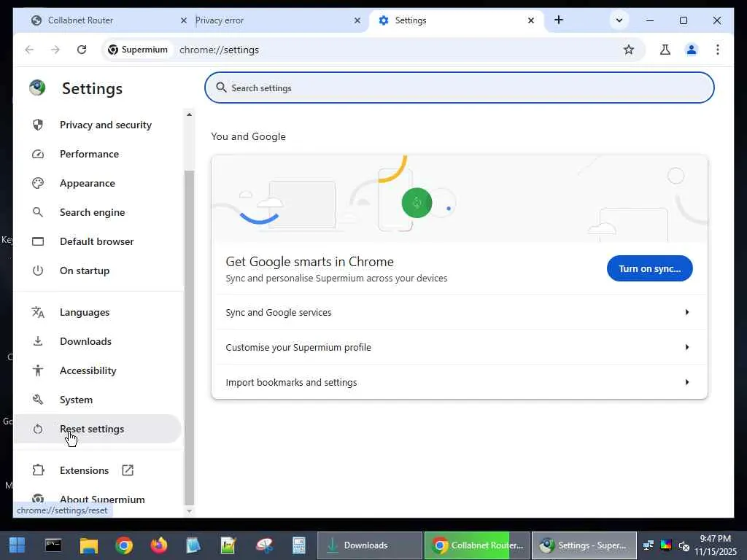This screenshot has width=747, height=560.
Task: Close the Collabnet Router tab
Action: [x=183, y=20]
